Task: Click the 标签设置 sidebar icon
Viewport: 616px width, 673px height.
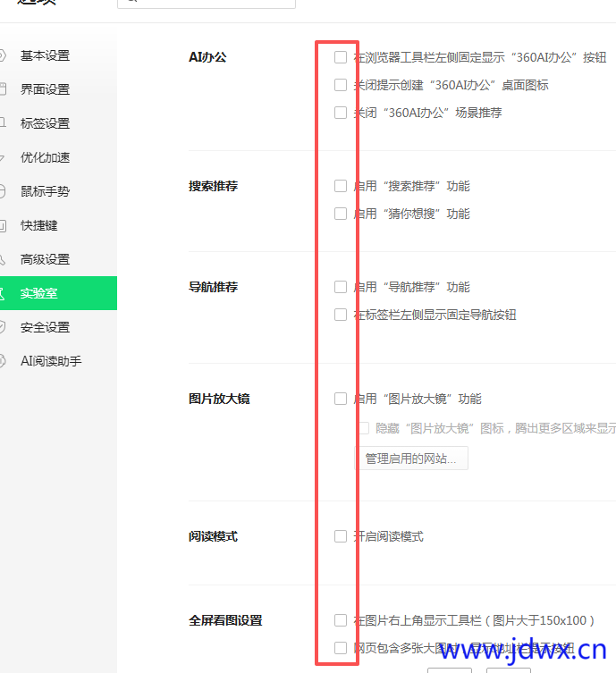Action: tap(3, 123)
